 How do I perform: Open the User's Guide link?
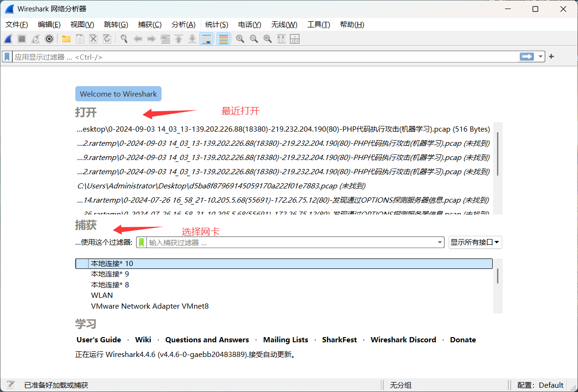[x=99, y=340]
